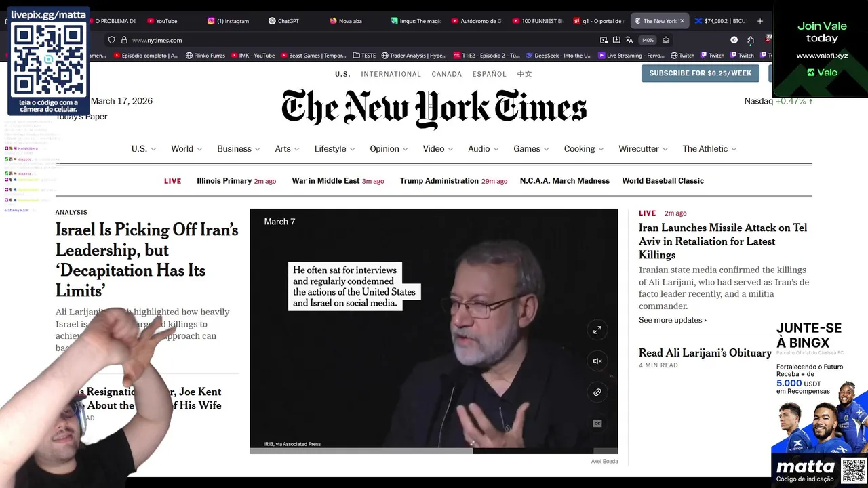The height and width of the screenshot is (488, 868).
Task: Expand the Arts section menu
Action: pos(287,149)
